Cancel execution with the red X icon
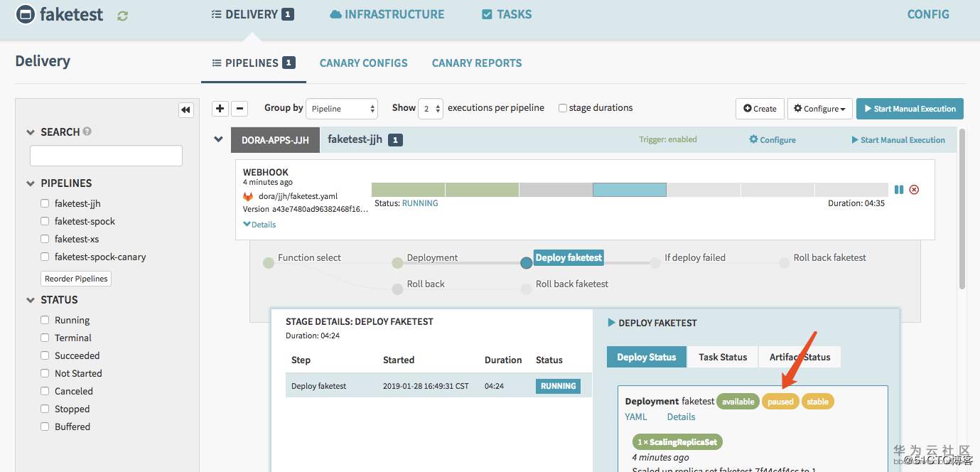 (914, 190)
